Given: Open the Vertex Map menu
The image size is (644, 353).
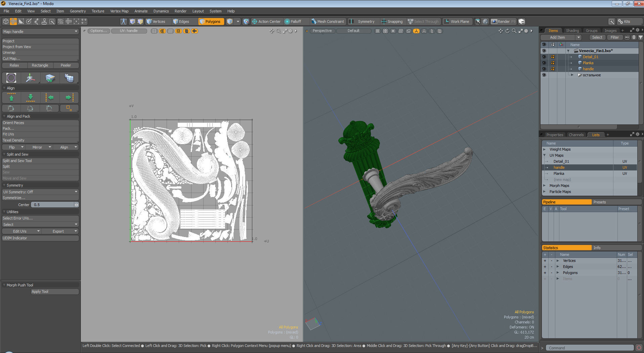Looking at the screenshot, I should pos(119,11).
